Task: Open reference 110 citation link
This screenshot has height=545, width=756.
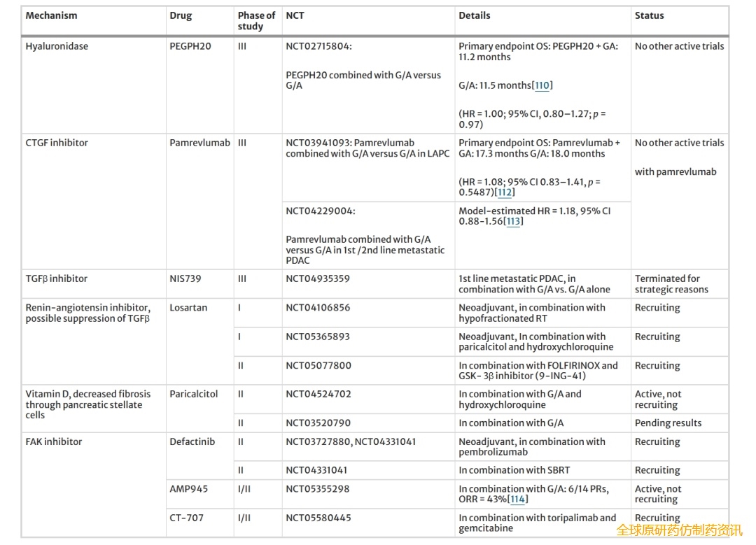Action: click(542, 85)
